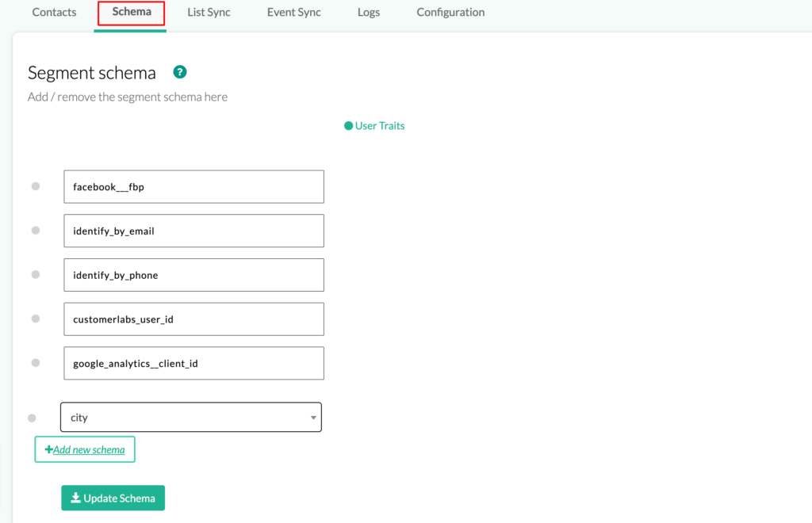Click into the identify_by_phone field
The image size is (812, 523).
(x=193, y=275)
